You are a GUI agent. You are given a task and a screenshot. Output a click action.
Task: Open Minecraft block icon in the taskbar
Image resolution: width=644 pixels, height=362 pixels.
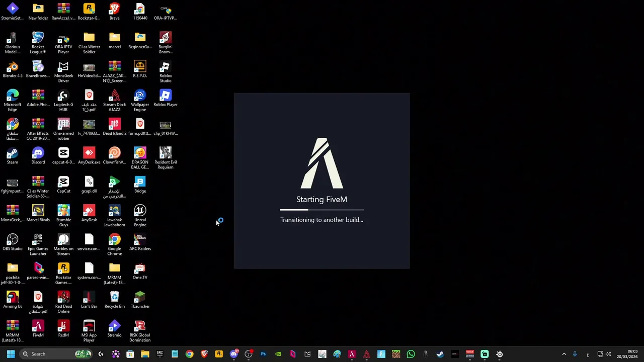pyautogui.click(x=396, y=354)
